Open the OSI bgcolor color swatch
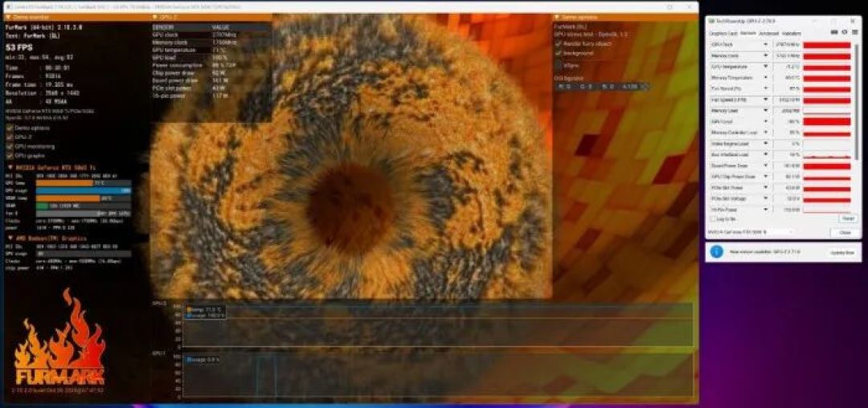 click(x=645, y=87)
